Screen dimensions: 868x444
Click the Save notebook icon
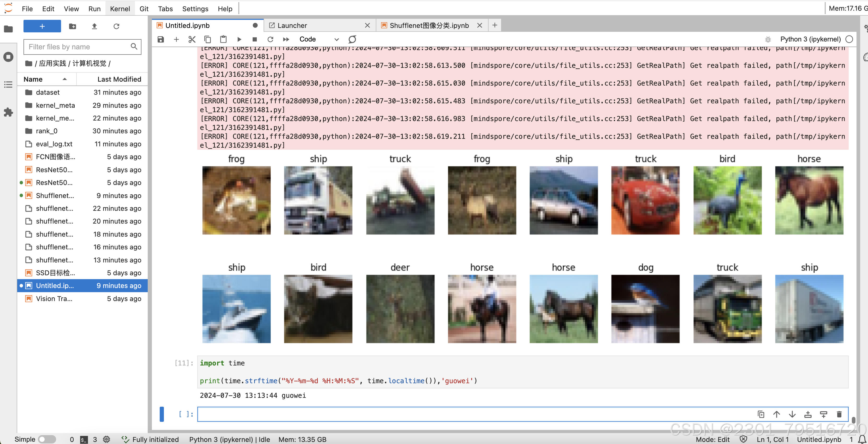(x=161, y=39)
